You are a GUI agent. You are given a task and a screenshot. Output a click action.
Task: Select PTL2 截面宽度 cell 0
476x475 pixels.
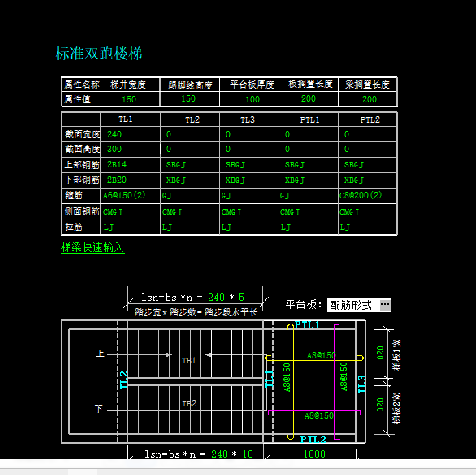(347, 134)
